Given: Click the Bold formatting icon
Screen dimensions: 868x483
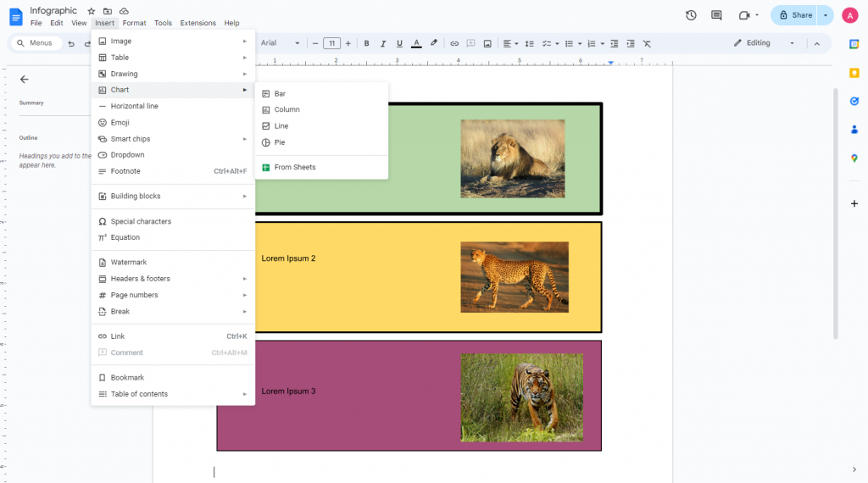Looking at the screenshot, I should [366, 43].
